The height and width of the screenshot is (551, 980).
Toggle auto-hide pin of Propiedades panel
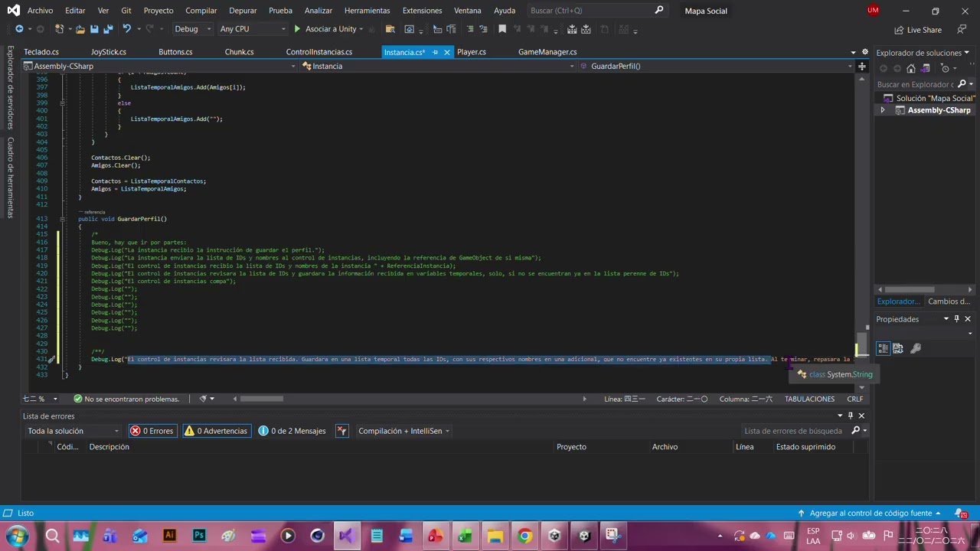(956, 319)
